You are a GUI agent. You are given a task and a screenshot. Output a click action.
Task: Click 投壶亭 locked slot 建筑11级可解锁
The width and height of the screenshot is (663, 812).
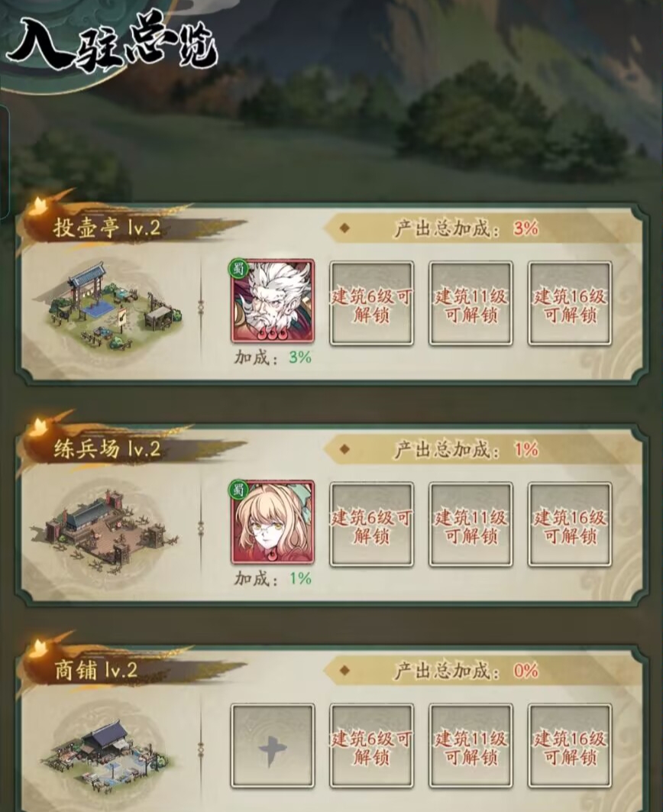pos(471,303)
